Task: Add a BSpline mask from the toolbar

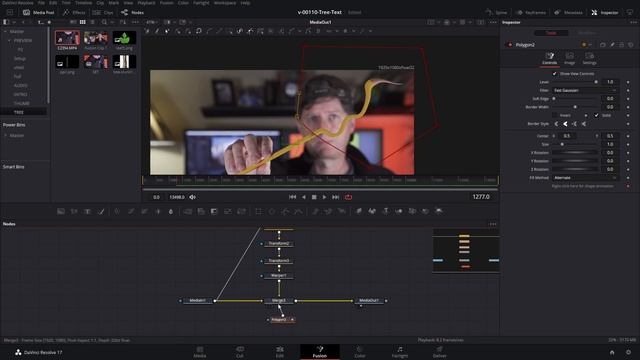Action: 299,211
